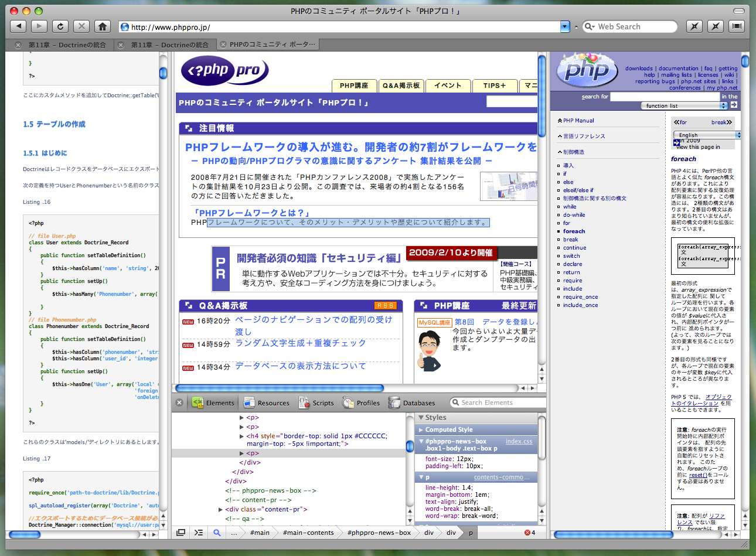Screen dimensions: 756x556
Task: Go to the Home page icon
Action: (x=103, y=26)
